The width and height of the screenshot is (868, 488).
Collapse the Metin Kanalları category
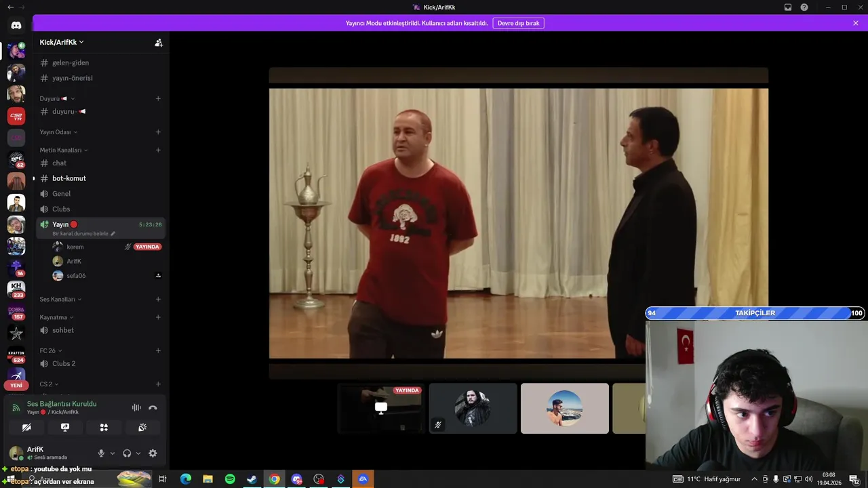coord(64,150)
